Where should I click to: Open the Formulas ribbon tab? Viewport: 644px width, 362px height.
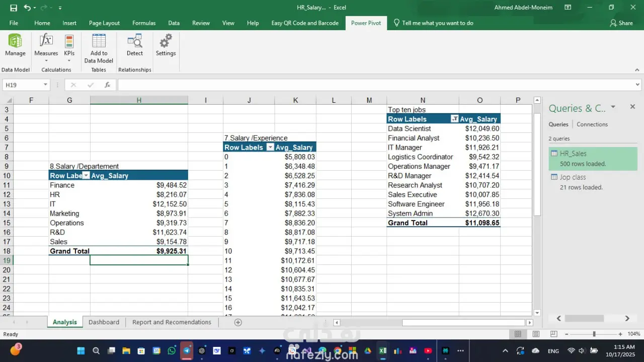click(144, 23)
